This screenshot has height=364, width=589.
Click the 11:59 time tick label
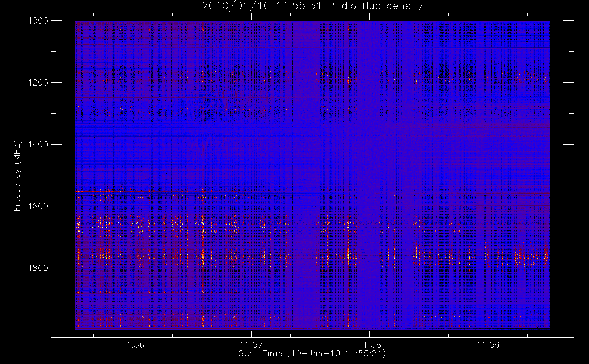click(488, 345)
